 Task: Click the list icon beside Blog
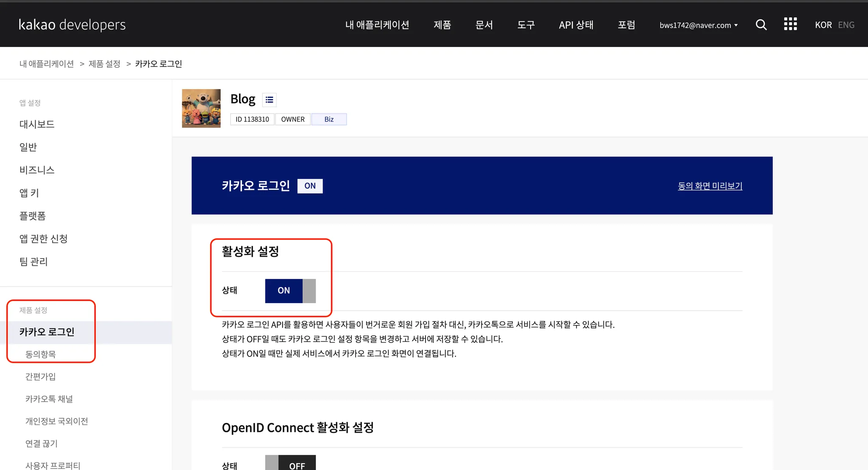tap(269, 100)
